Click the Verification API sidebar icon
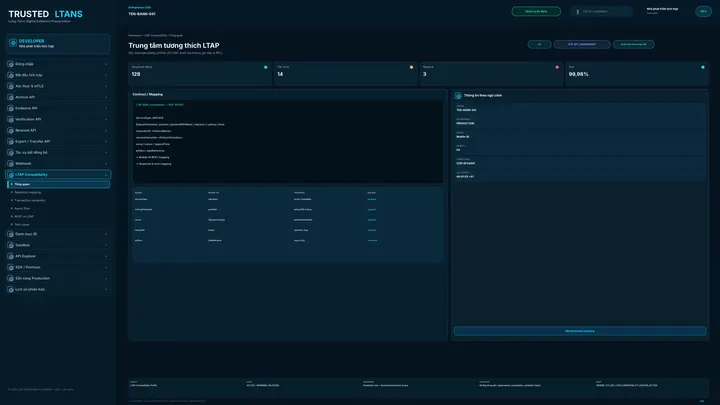The width and height of the screenshot is (720, 405). tap(11, 119)
